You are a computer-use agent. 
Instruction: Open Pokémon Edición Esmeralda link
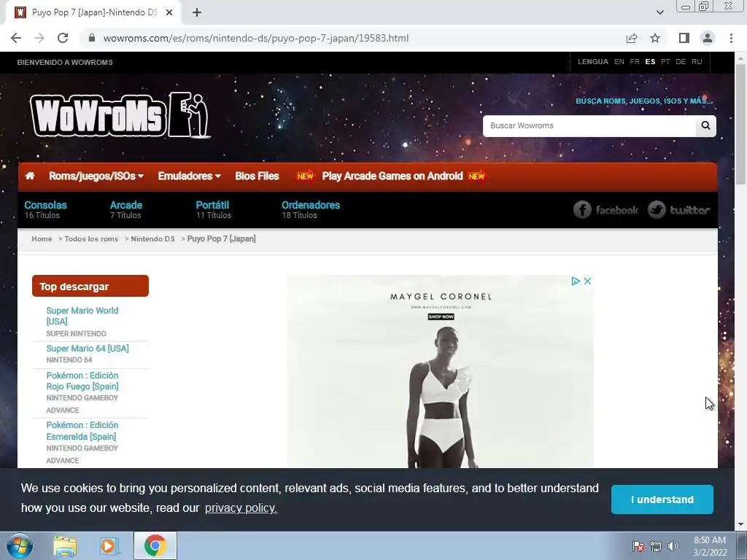tap(82, 430)
